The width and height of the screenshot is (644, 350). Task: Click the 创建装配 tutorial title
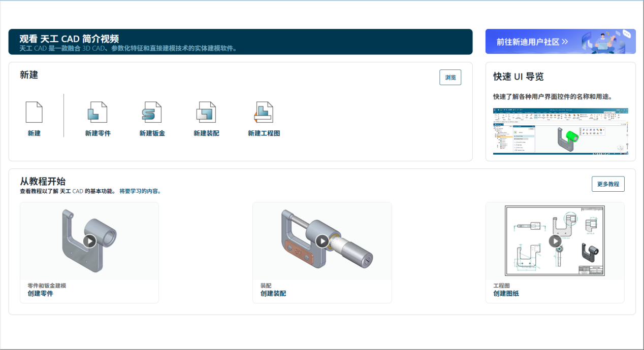tap(273, 294)
